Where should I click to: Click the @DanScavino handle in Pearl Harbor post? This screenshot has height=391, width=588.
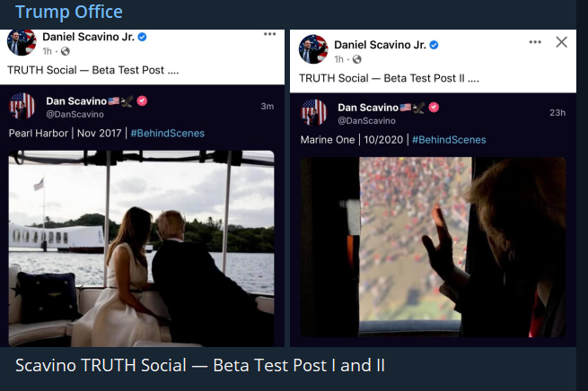pos(75,115)
